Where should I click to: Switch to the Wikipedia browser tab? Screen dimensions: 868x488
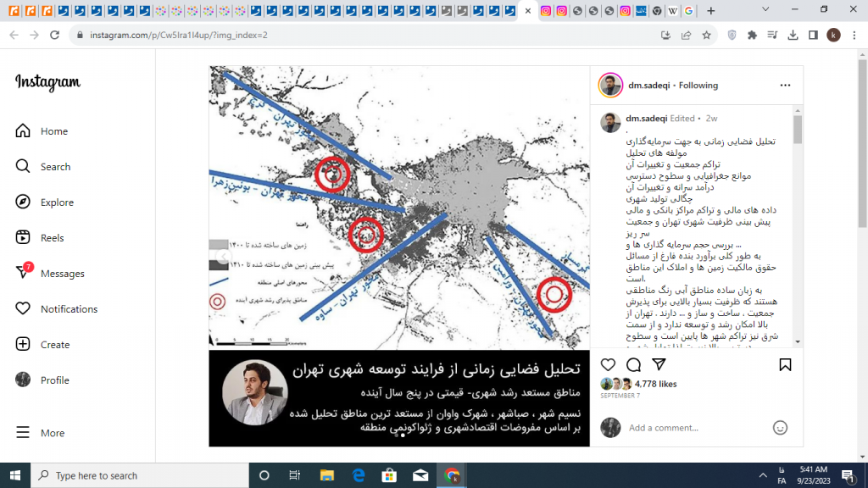coord(672,11)
